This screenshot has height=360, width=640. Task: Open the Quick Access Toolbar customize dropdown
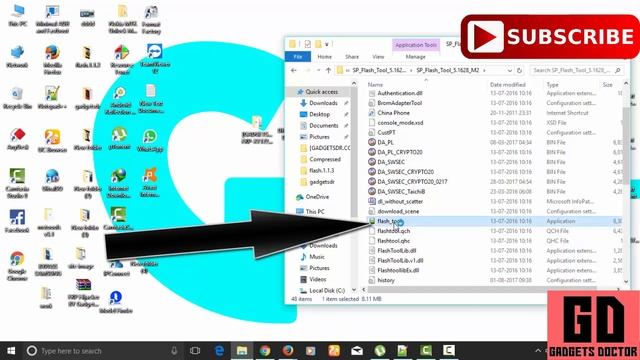(327, 44)
